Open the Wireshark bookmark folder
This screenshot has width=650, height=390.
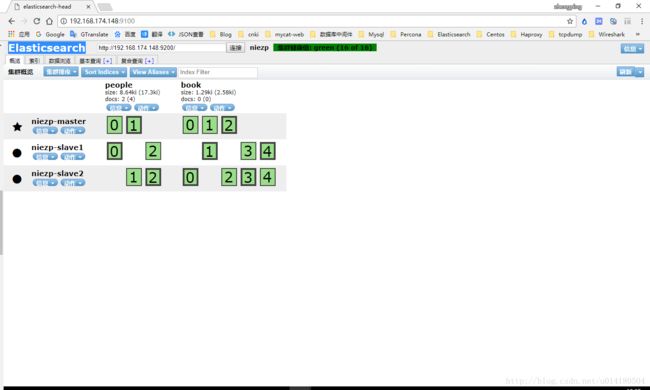pyautogui.click(x=607, y=34)
